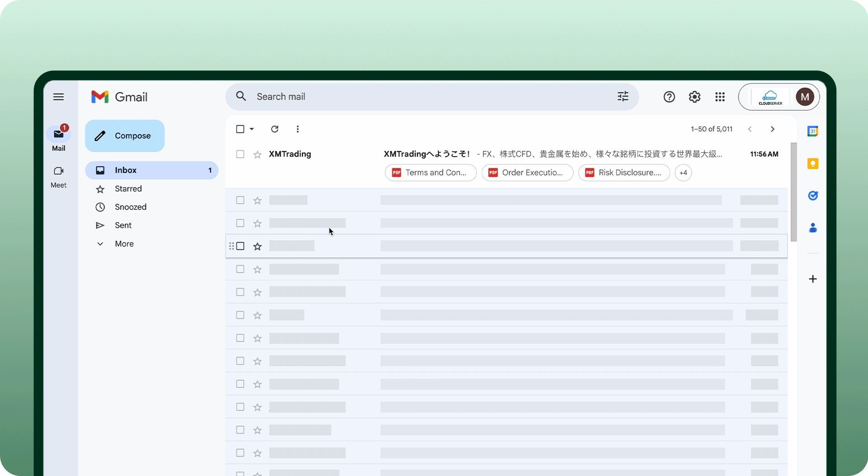Click the search options filter icon
The height and width of the screenshot is (476, 868).
coord(623,96)
